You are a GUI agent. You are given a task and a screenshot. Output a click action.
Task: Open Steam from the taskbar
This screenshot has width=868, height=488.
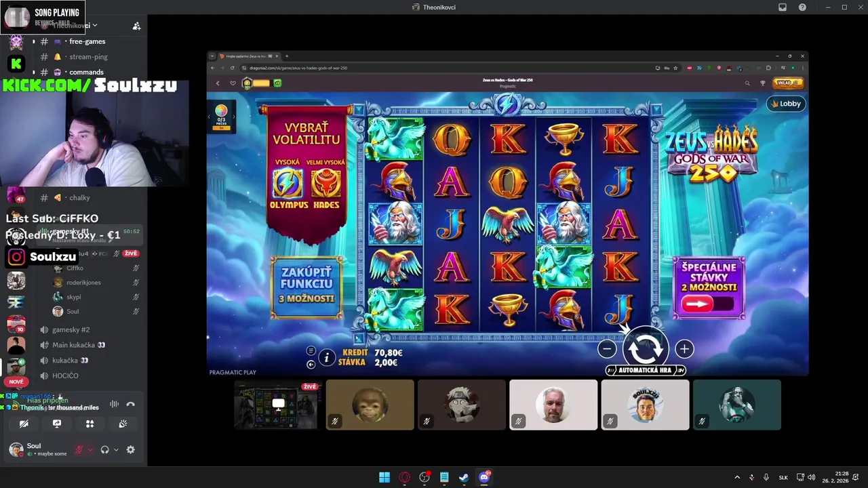pos(464,477)
